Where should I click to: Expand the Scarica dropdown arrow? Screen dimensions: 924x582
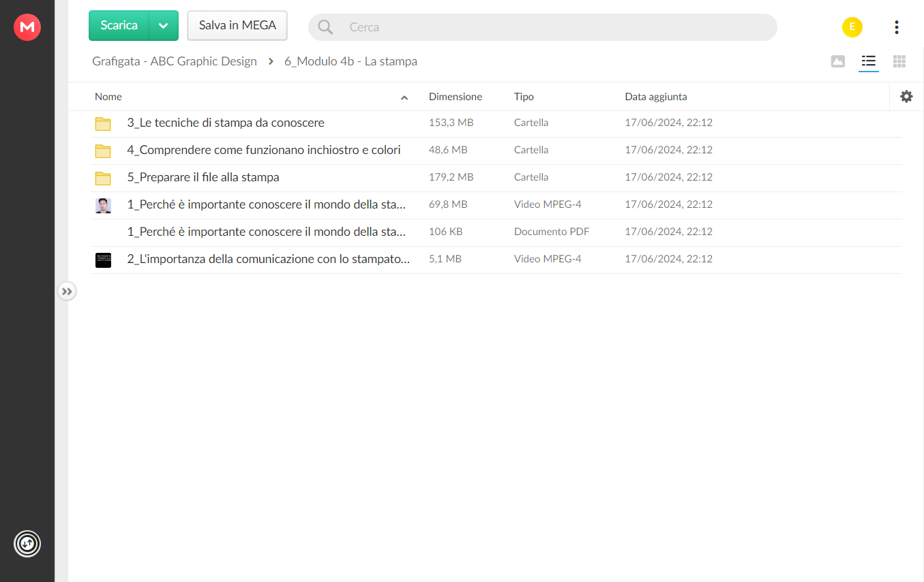point(164,25)
